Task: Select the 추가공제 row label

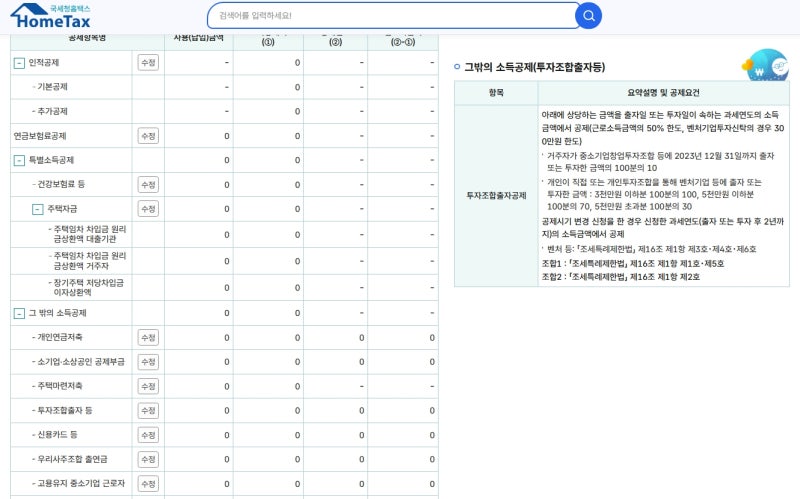Action: (x=52, y=111)
